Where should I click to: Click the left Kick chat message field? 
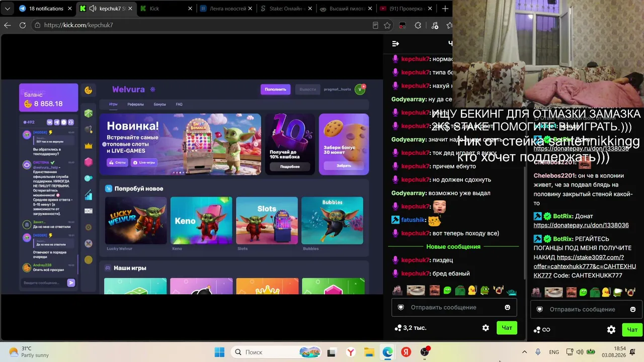coord(454,307)
